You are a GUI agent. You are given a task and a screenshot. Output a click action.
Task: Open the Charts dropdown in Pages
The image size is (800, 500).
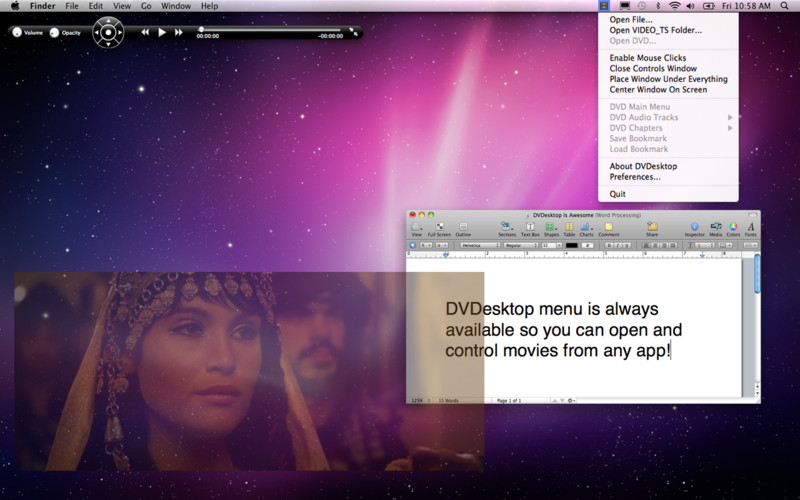pos(587,229)
